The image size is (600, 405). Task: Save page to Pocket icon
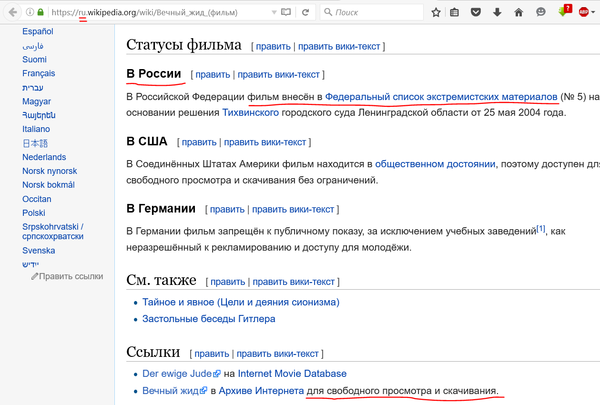click(x=476, y=12)
